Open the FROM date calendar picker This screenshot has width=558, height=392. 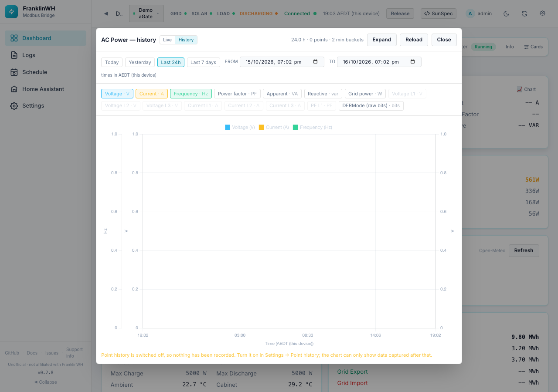tap(316, 62)
